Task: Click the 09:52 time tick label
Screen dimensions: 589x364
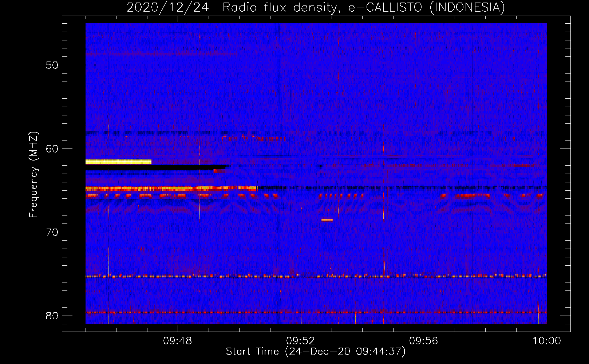Action: point(300,341)
